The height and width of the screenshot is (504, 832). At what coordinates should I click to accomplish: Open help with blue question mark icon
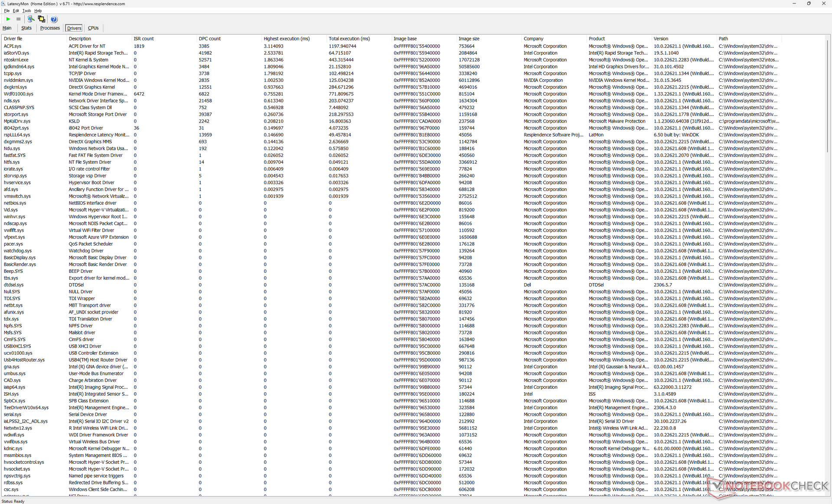(x=54, y=19)
